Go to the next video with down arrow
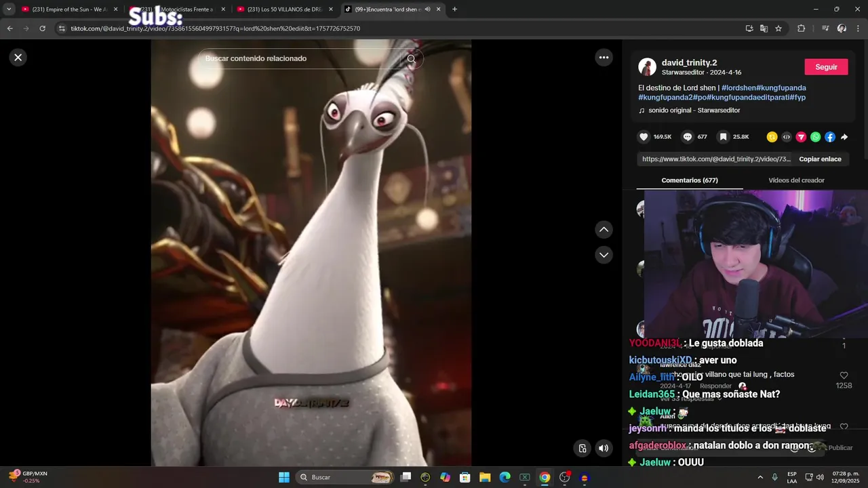Viewport: 868px width, 488px height. [x=604, y=255]
